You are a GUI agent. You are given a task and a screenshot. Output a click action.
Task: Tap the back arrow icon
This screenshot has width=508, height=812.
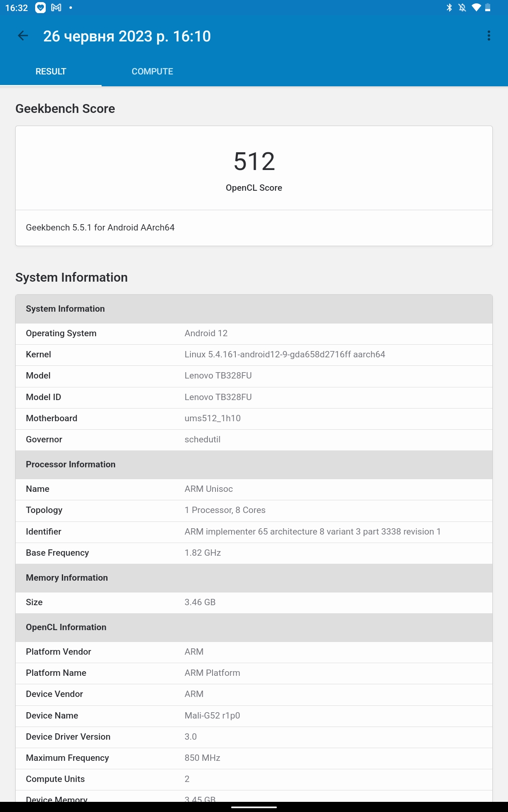[x=23, y=36]
